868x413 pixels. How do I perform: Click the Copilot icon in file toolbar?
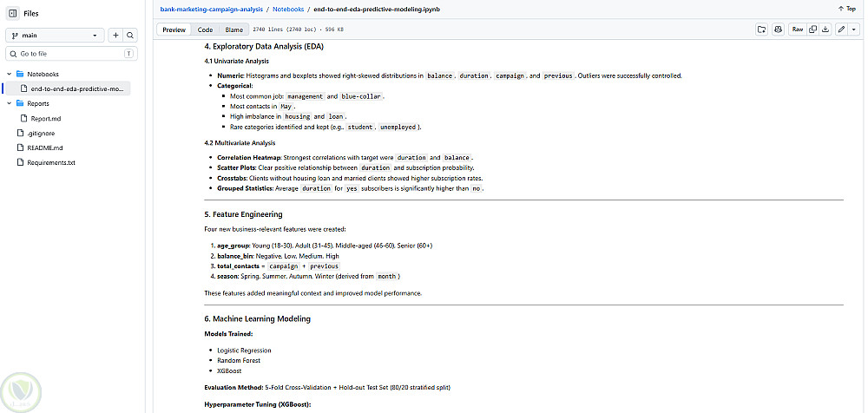(779, 29)
